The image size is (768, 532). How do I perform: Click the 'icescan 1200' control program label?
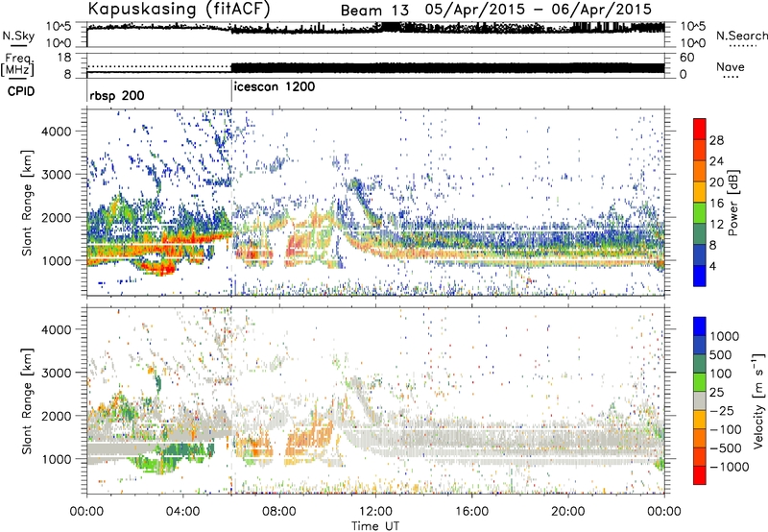point(275,87)
